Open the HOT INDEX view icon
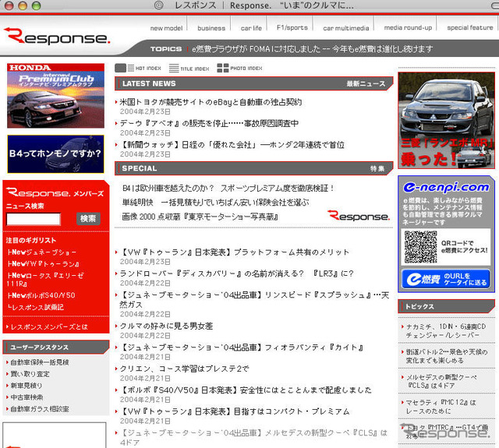The height and width of the screenshot is (448, 499). coord(137,68)
